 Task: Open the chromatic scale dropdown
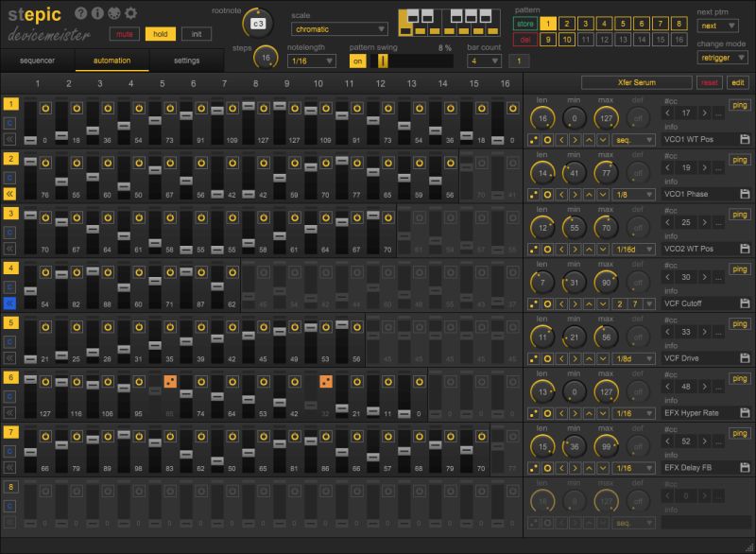[x=340, y=28]
